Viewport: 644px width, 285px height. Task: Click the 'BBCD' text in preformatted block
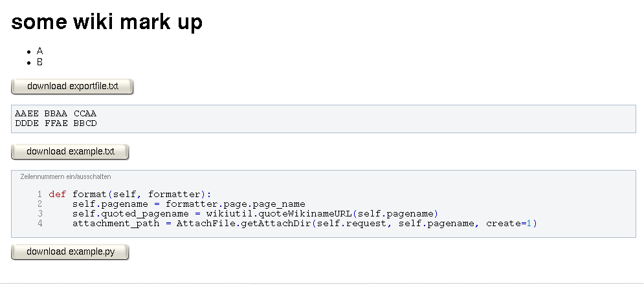(85, 123)
